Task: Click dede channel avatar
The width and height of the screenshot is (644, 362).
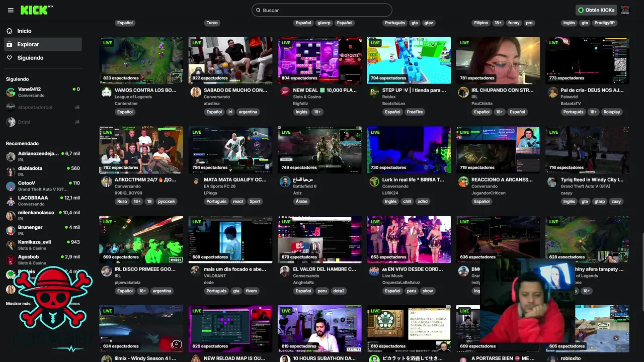Action: point(196,271)
